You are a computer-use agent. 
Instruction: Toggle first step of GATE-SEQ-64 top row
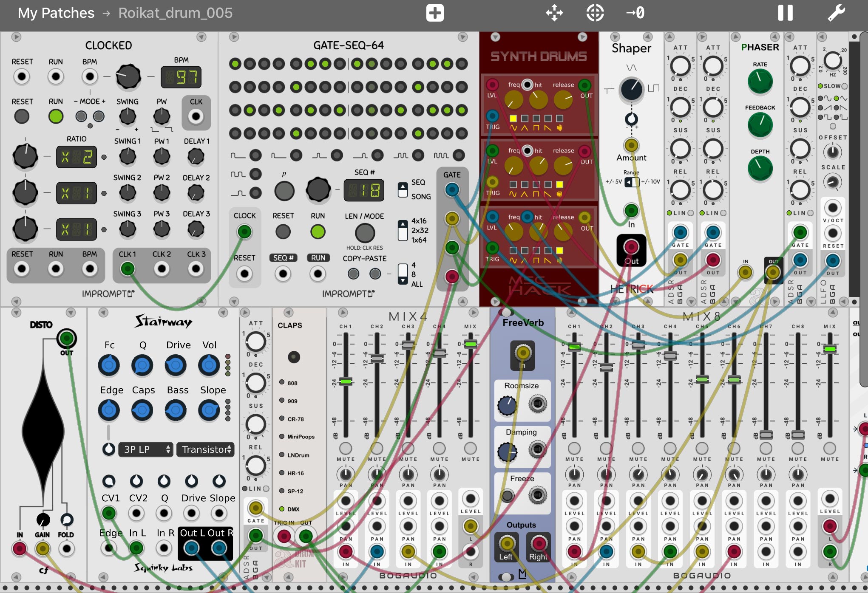235,64
